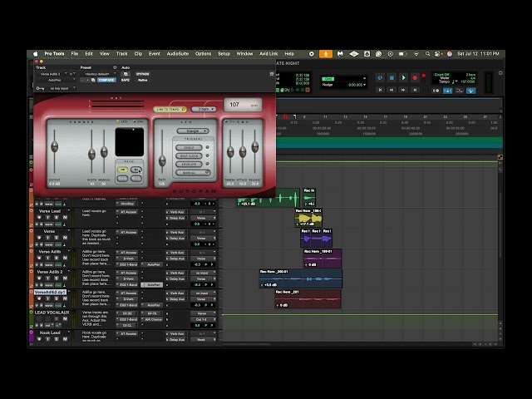The image size is (532, 399).
Task: Select the bottom-right PATH shape button
Action: click(136, 178)
